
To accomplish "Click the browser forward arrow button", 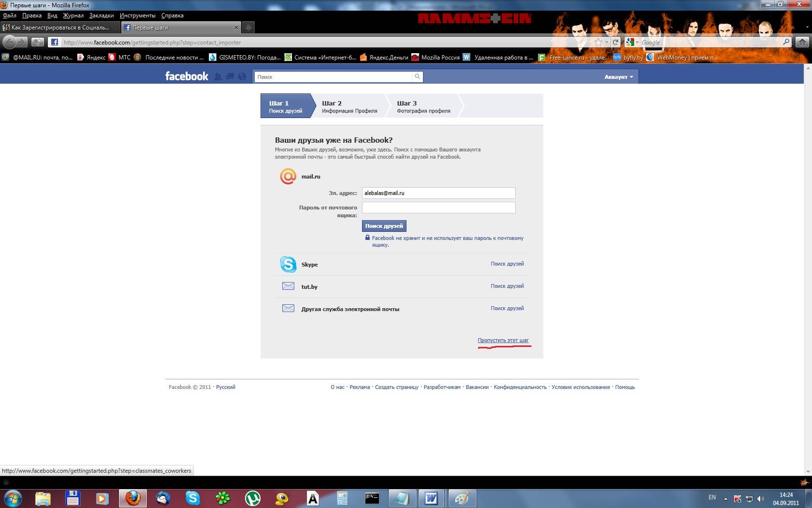I will [22, 43].
